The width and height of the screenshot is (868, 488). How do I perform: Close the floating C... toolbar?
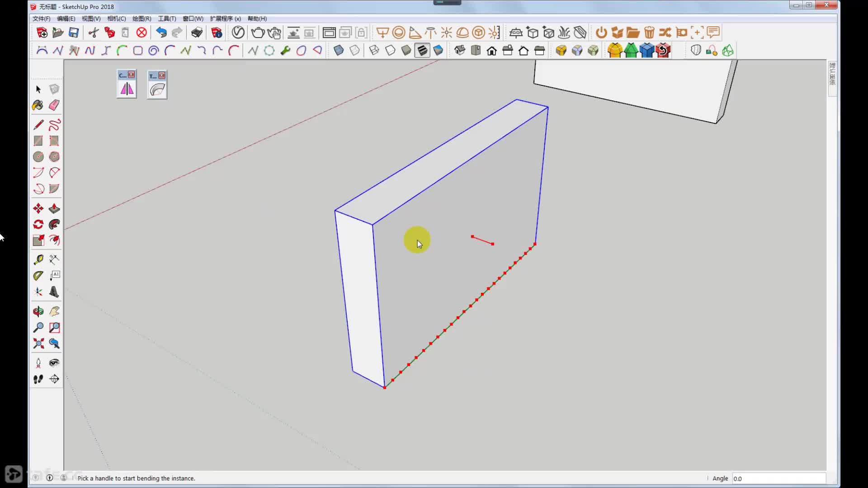[x=132, y=75]
